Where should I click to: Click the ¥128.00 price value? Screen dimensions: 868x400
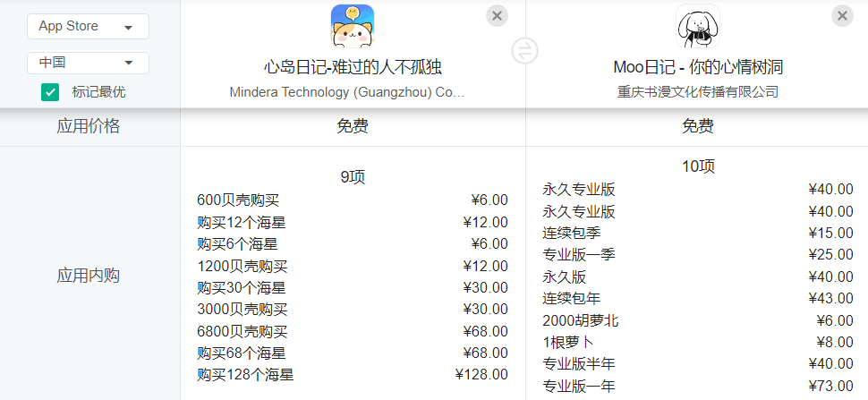pos(481,375)
